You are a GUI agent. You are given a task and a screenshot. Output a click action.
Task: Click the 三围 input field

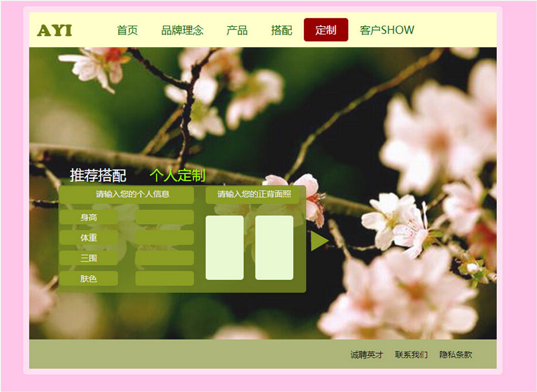click(x=164, y=258)
